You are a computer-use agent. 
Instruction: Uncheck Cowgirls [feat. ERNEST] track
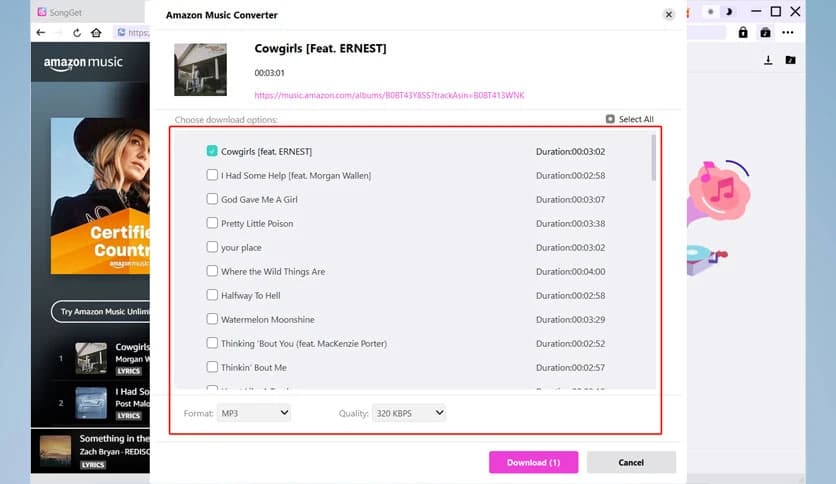(212, 151)
